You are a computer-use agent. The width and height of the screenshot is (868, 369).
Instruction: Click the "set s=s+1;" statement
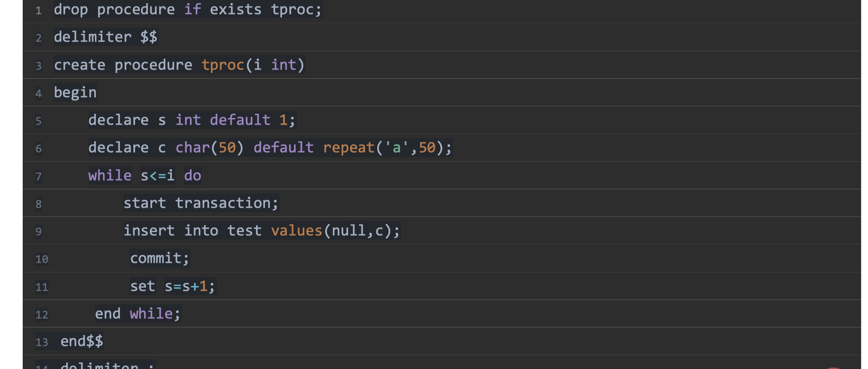click(173, 286)
